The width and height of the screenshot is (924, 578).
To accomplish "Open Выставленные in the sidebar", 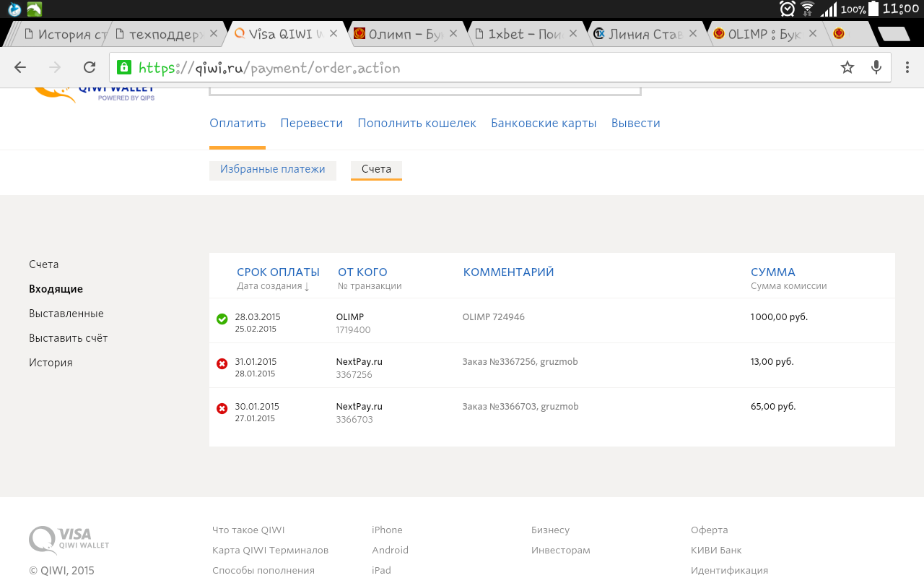I will [x=66, y=314].
